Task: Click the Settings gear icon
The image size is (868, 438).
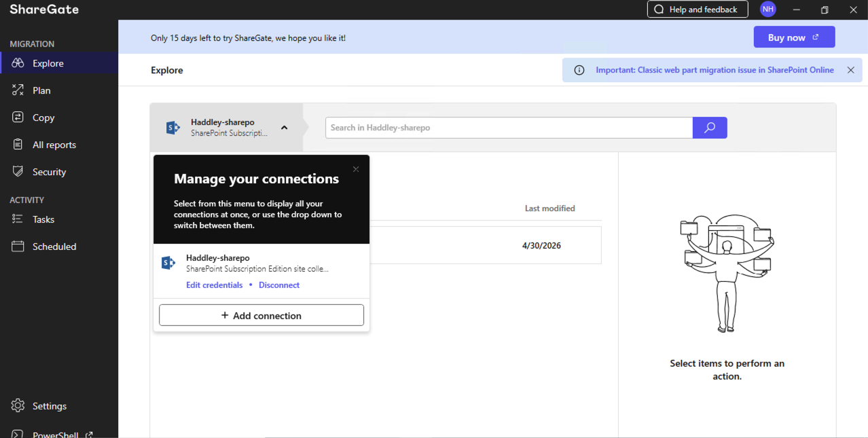Action: [18, 406]
